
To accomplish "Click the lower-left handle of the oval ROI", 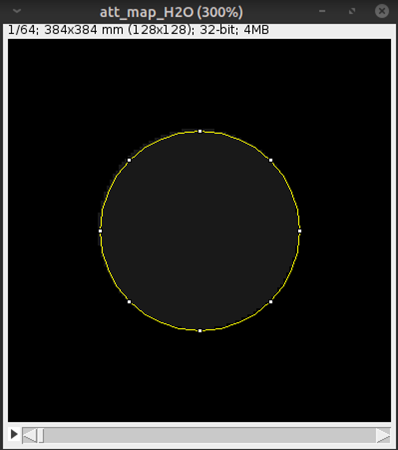I will point(129,302).
